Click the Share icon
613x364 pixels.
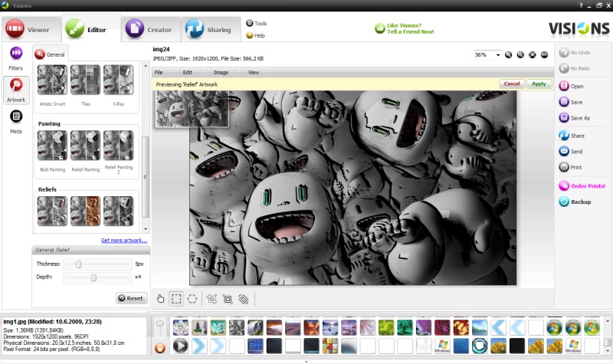click(564, 136)
